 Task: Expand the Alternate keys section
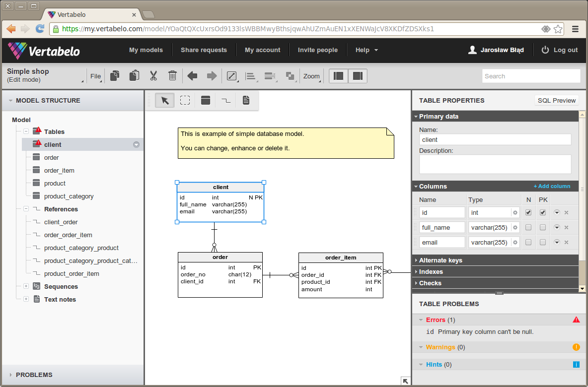click(441, 260)
